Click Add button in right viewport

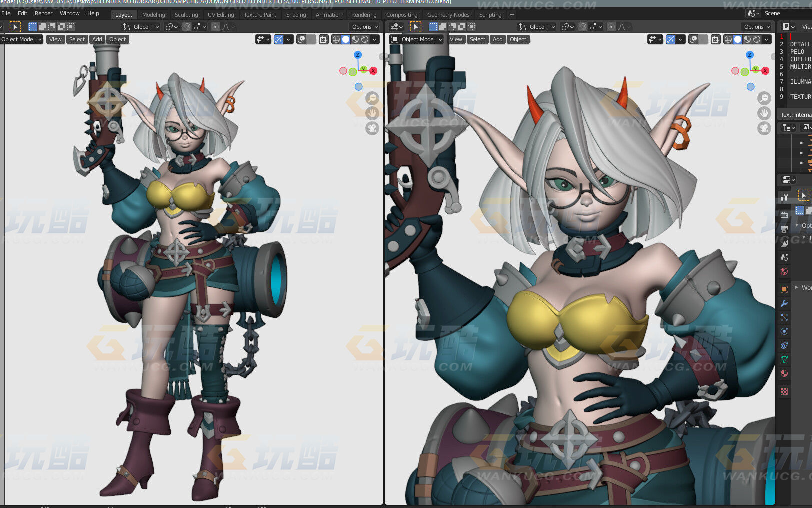pos(497,39)
